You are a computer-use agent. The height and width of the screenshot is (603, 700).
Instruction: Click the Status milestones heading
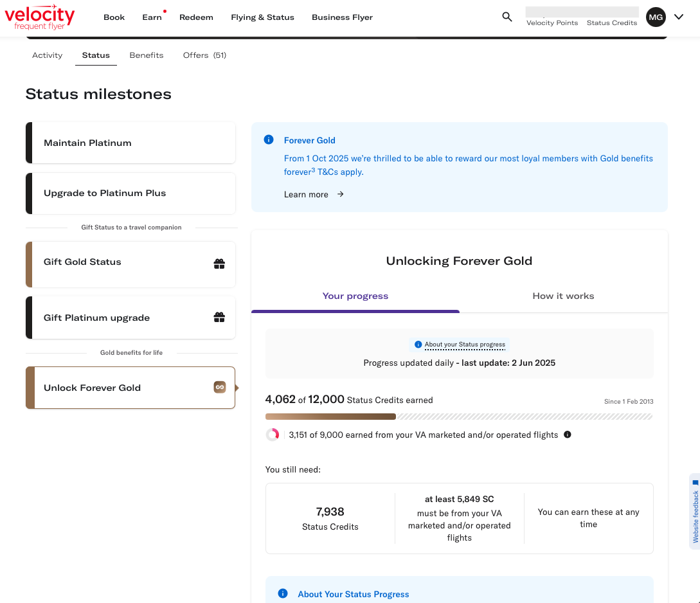pyautogui.click(x=98, y=94)
